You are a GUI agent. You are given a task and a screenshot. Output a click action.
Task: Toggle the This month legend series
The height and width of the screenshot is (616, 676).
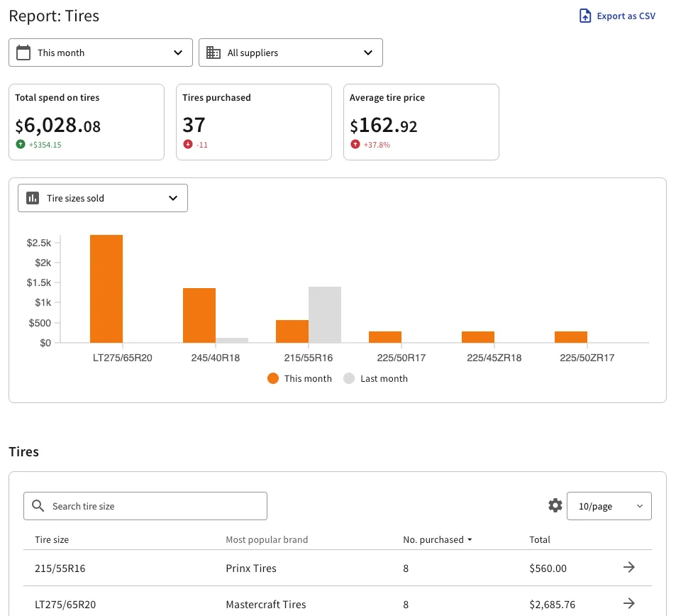299,378
